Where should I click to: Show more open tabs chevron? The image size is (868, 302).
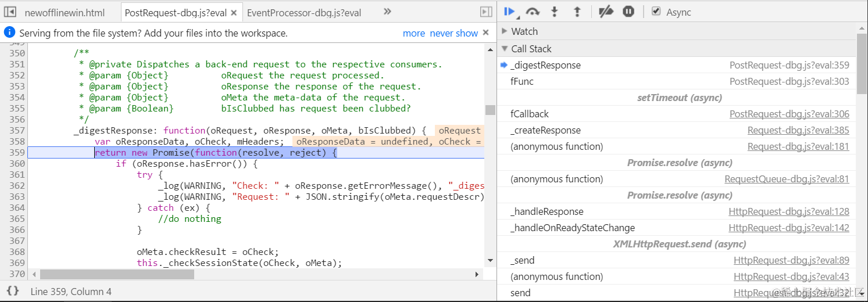click(x=388, y=12)
